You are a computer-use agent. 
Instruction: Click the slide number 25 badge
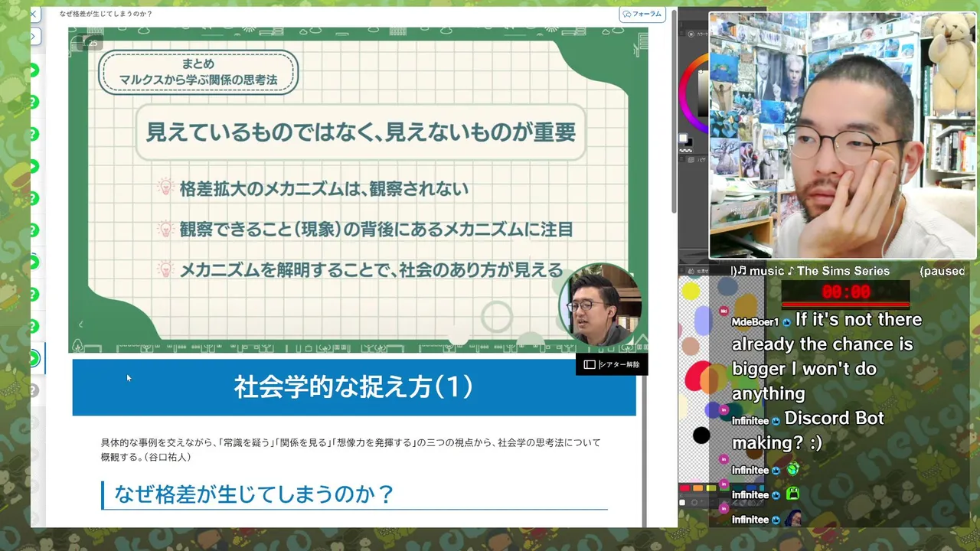click(91, 42)
